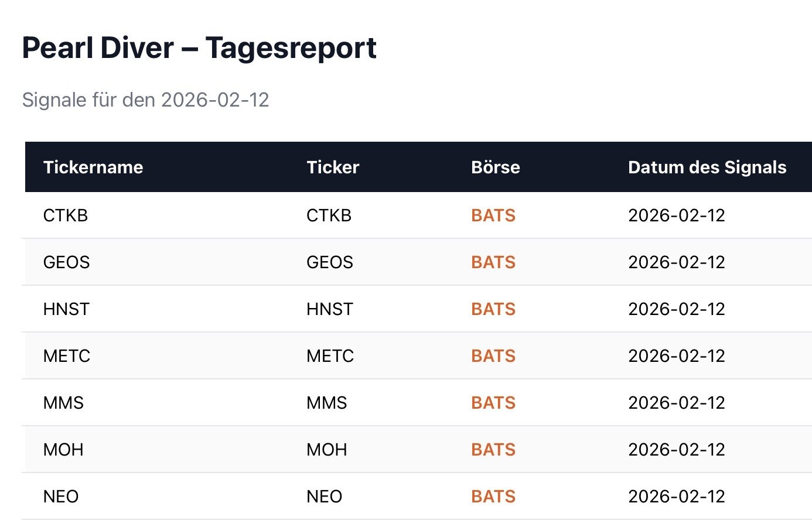Click the Signale für den 2026-02-12 subtitle
Screen dimensions: 812x527
tap(145, 100)
